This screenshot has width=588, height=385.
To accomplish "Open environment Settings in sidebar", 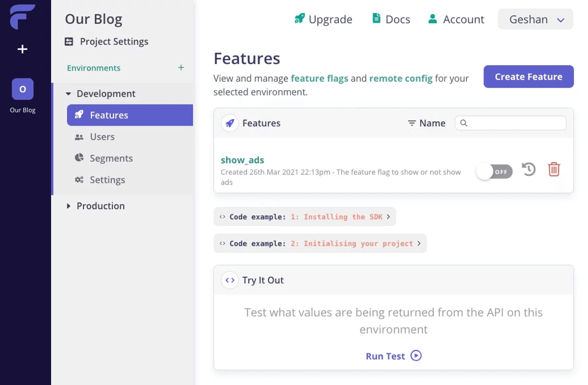I will [x=107, y=180].
